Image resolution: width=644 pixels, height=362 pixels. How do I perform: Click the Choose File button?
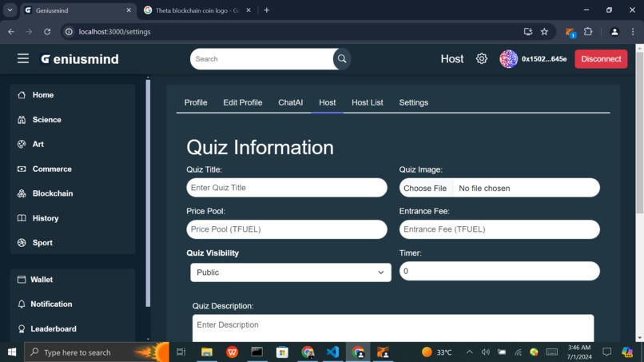click(425, 188)
